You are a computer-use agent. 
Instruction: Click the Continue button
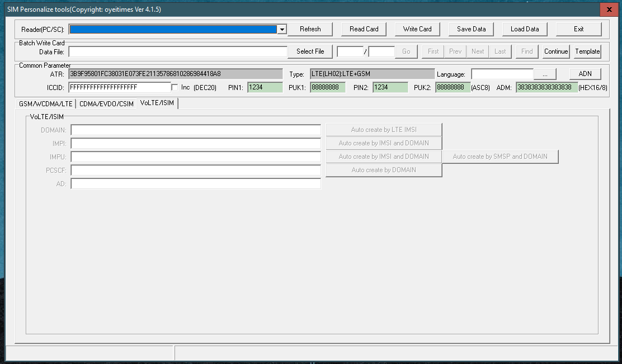click(x=555, y=51)
